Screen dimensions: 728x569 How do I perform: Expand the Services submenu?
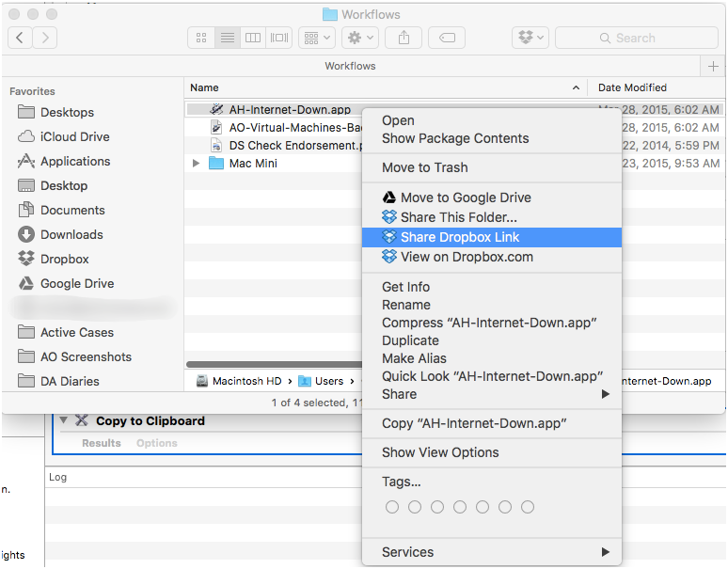[x=492, y=552]
